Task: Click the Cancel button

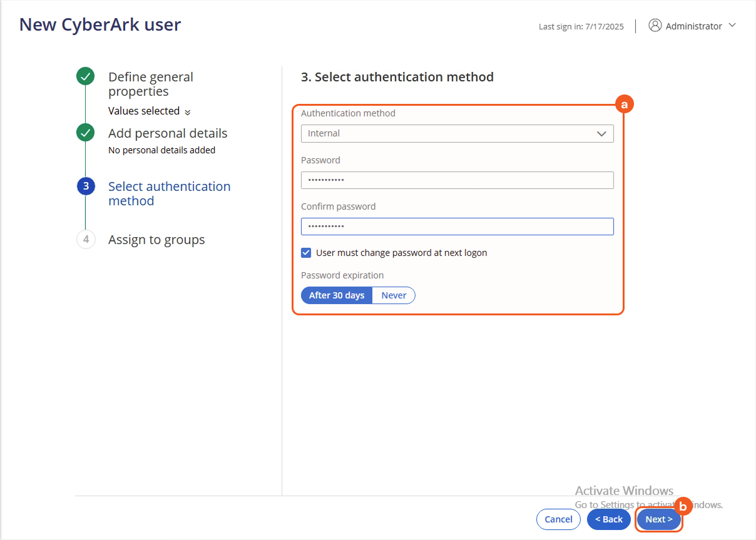Action: (558, 519)
